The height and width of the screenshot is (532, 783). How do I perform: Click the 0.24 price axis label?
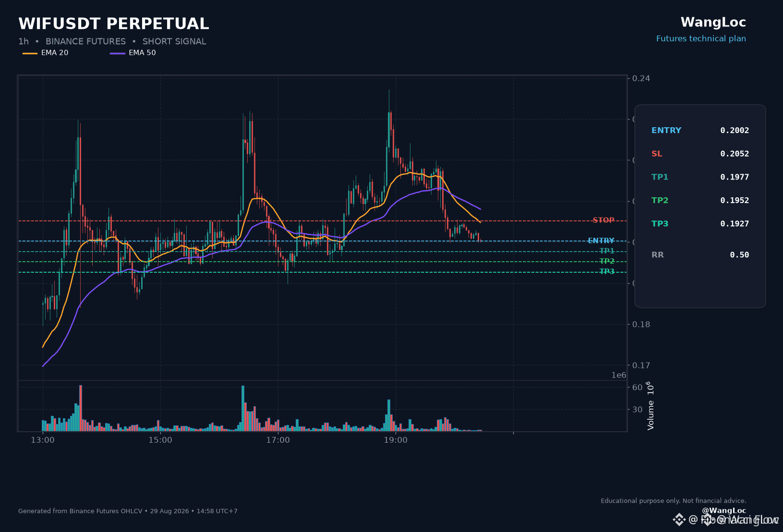click(x=641, y=79)
